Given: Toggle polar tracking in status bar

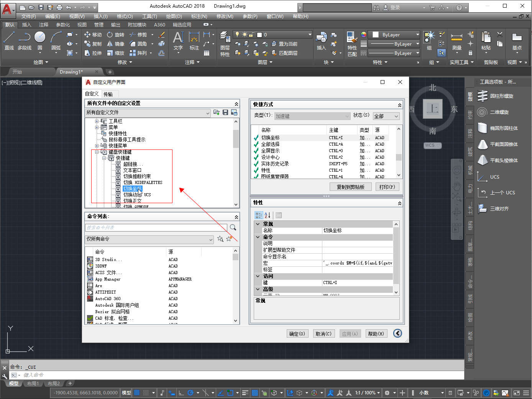Looking at the screenshot, I should pos(190,392).
